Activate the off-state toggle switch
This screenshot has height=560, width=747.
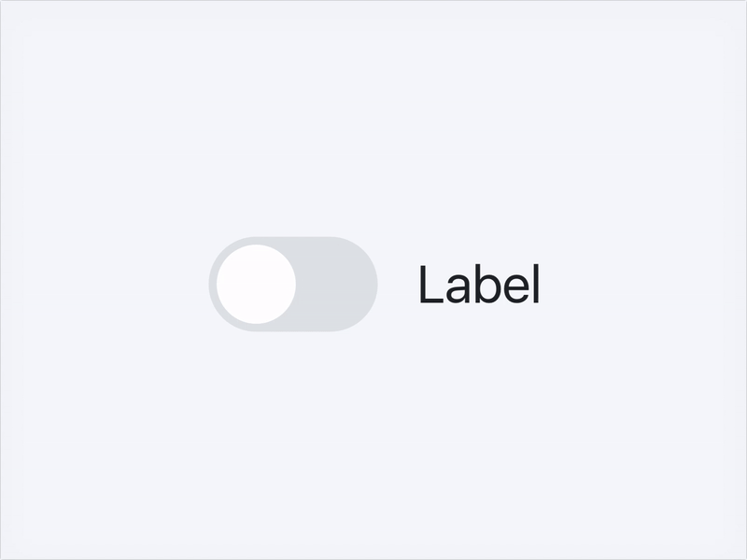(x=293, y=285)
